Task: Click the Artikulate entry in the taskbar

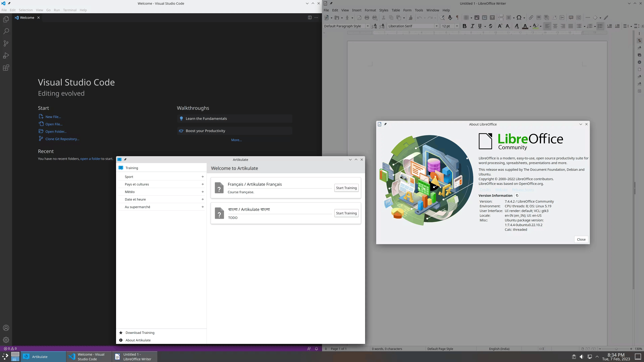Action: (x=43, y=356)
